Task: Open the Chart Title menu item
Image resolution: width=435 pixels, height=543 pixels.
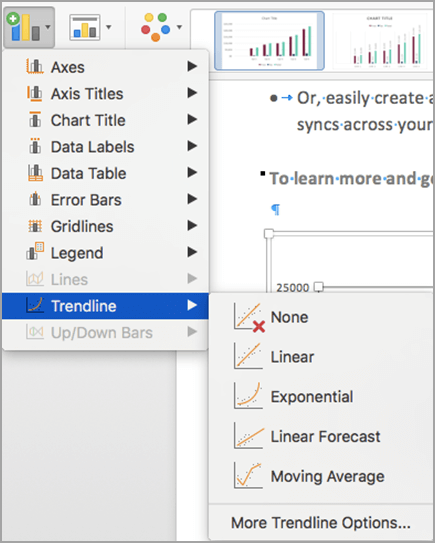Action: (105, 120)
